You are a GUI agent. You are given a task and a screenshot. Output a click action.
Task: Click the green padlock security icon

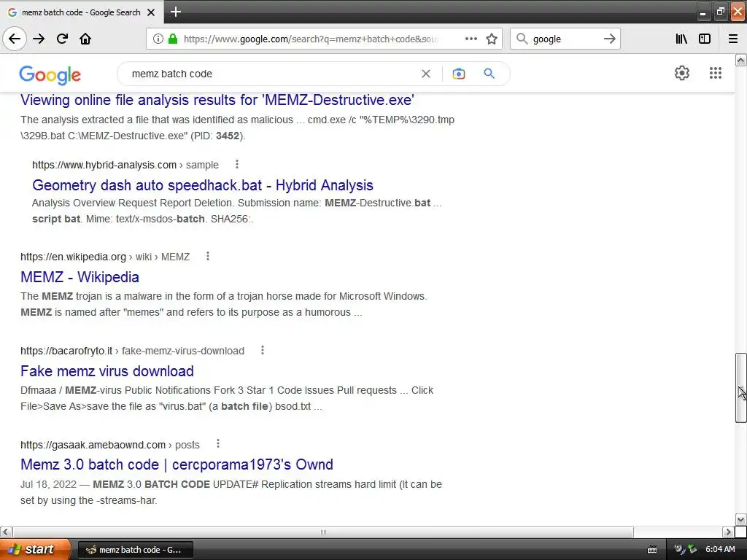(x=173, y=39)
